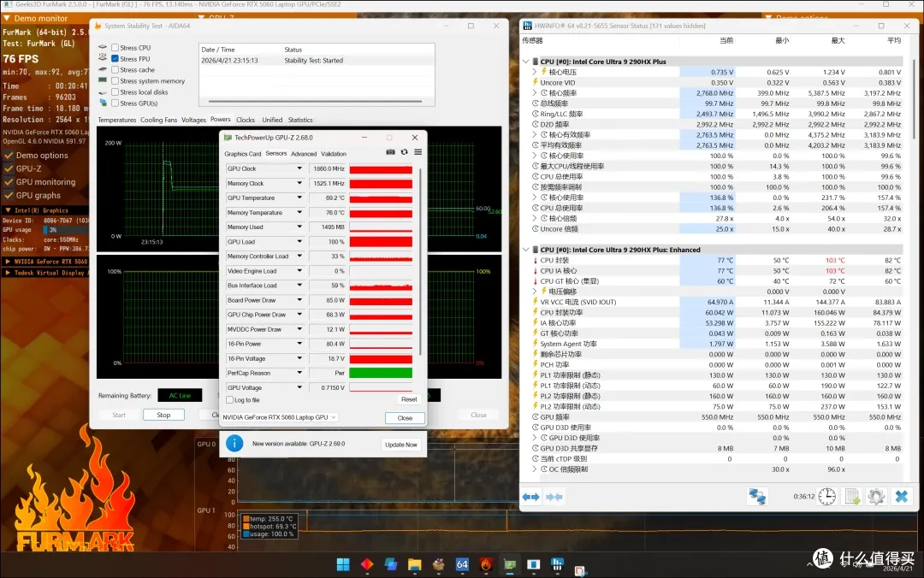Click HWiNFO network monitors icon

tap(757, 497)
